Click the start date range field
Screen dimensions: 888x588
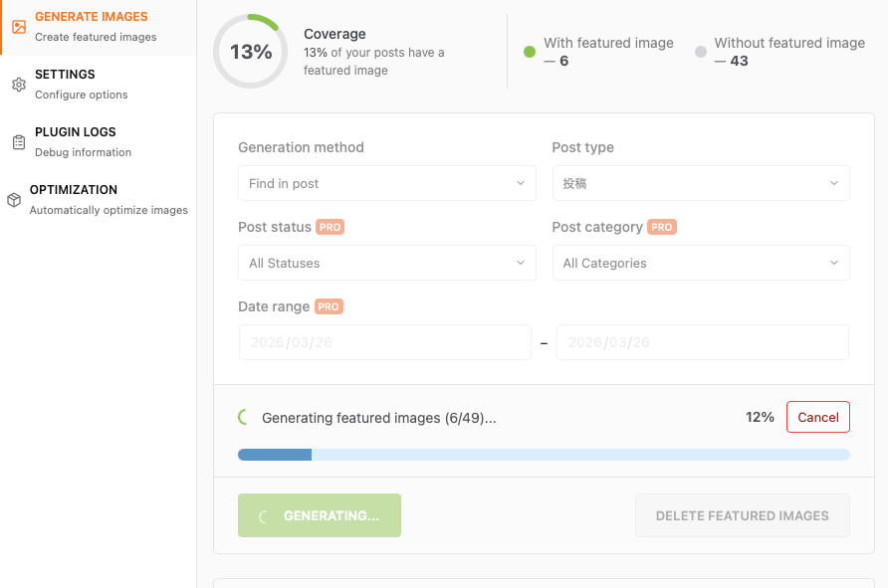[384, 342]
